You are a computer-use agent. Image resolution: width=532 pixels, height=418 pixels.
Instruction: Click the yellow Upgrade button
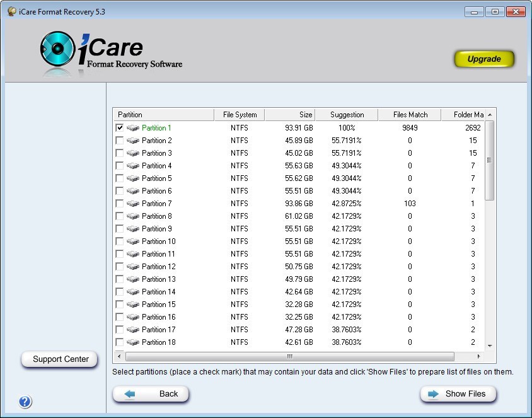484,59
